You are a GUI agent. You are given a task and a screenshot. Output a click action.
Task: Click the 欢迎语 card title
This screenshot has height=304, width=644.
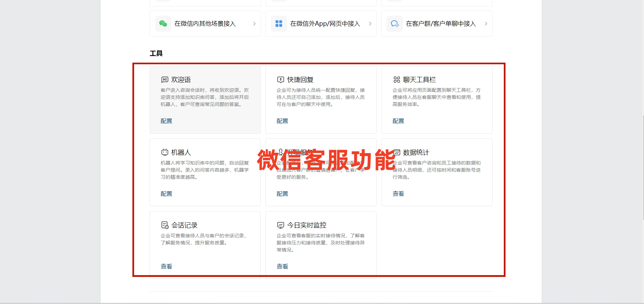point(181,80)
